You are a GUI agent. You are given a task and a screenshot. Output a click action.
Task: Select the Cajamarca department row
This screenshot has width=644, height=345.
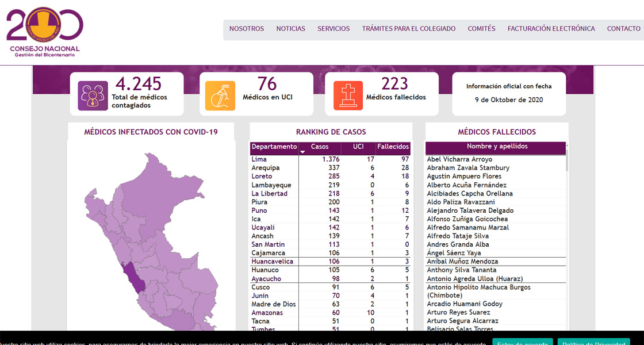[x=330, y=253]
